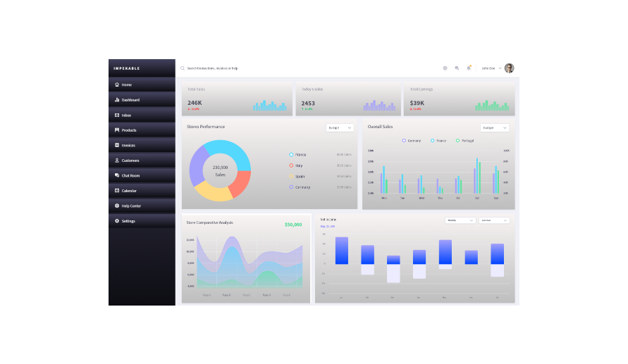Click the Settings gear icon in sidebar
This screenshot has width=628, height=364.
[117, 221]
